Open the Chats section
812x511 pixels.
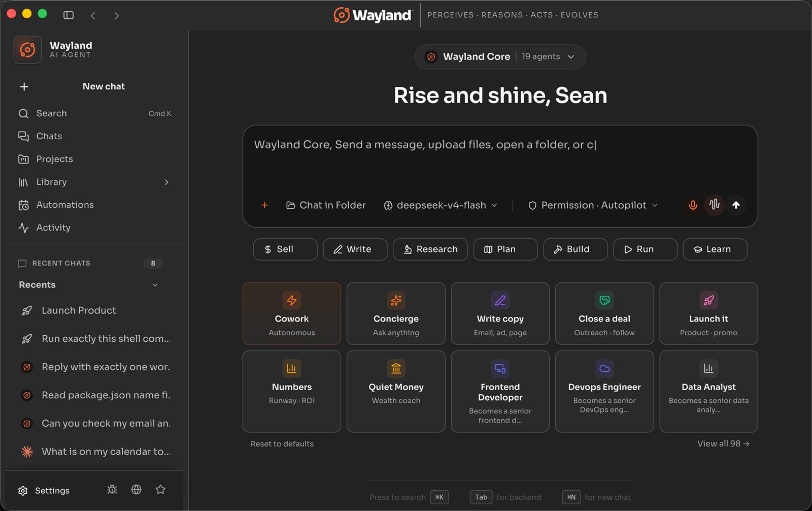pyautogui.click(x=94, y=136)
